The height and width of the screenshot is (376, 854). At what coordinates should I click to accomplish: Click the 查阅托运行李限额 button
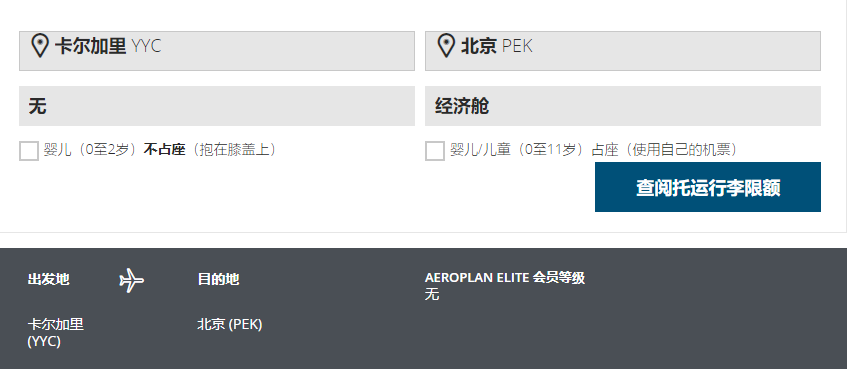tap(707, 187)
